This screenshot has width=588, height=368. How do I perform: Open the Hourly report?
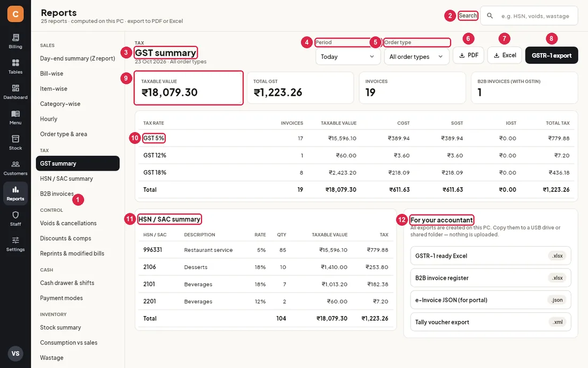pyautogui.click(x=78, y=119)
